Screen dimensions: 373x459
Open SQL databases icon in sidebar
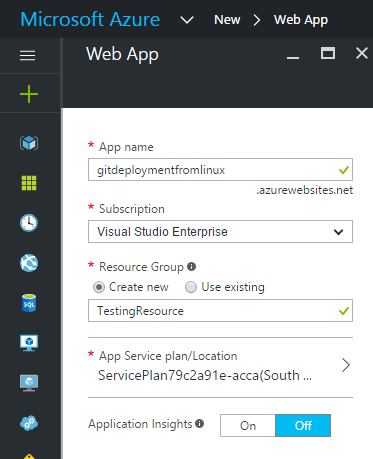click(29, 303)
